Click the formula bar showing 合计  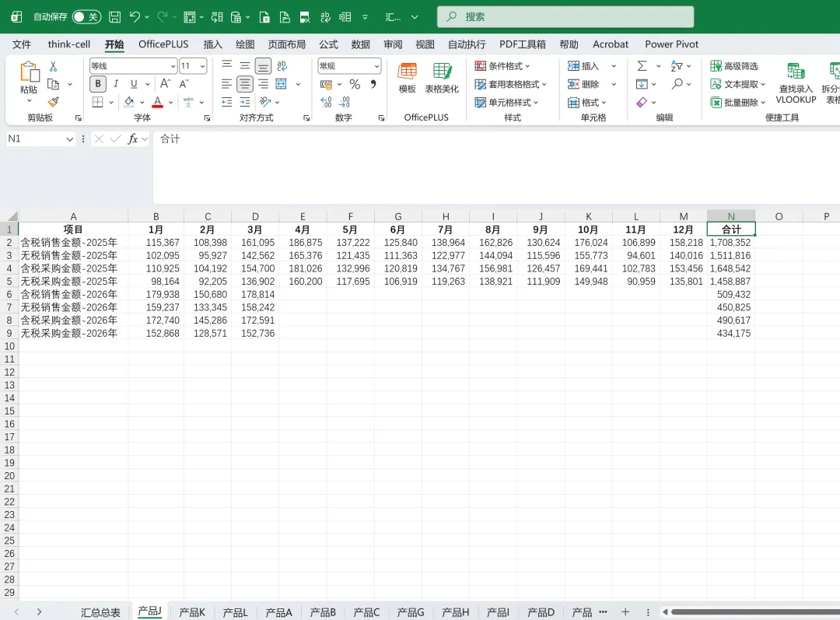coord(496,168)
